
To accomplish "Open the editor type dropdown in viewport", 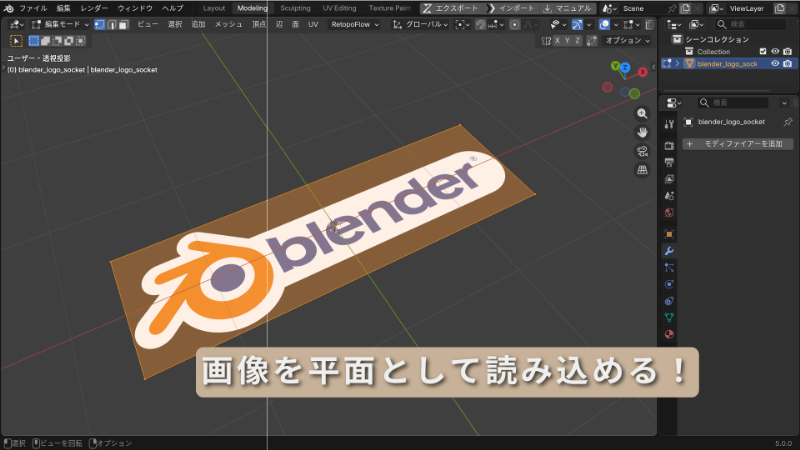I will tap(16, 24).
